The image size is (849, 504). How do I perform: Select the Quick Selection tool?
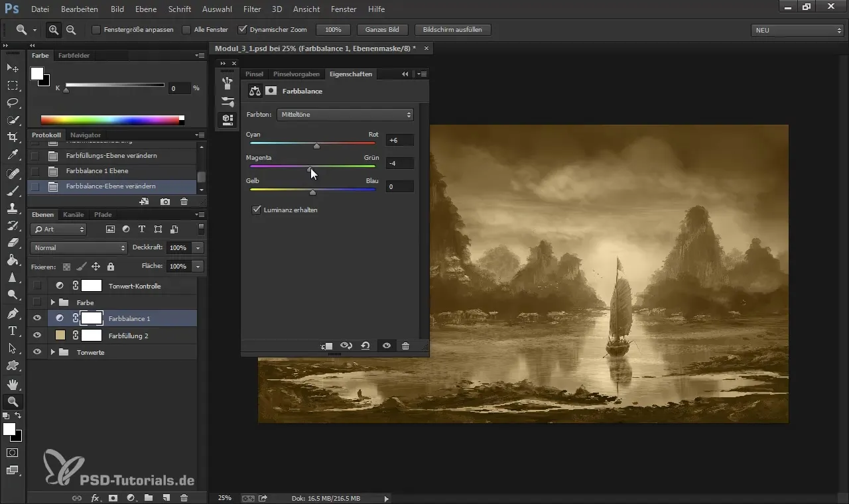tap(13, 120)
